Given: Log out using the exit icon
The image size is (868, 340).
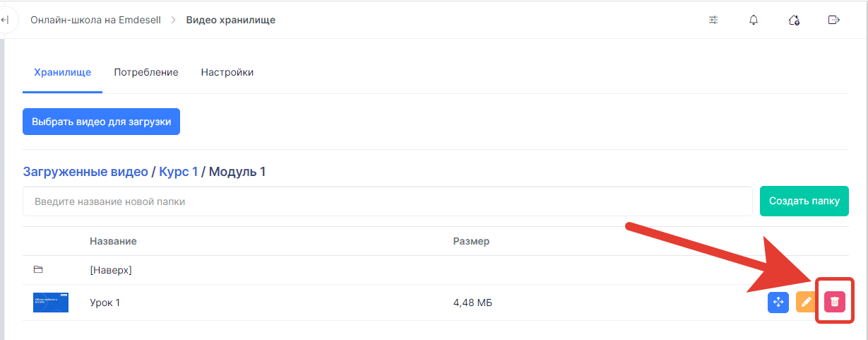Looking at the screenshot, I should [833, 20].
